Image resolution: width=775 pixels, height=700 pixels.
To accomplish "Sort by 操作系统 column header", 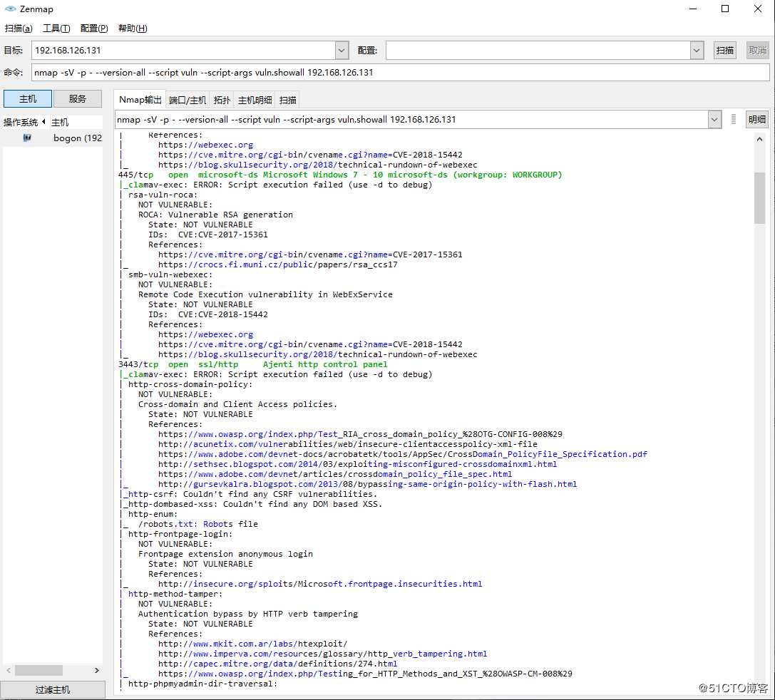I will [24, 122].
